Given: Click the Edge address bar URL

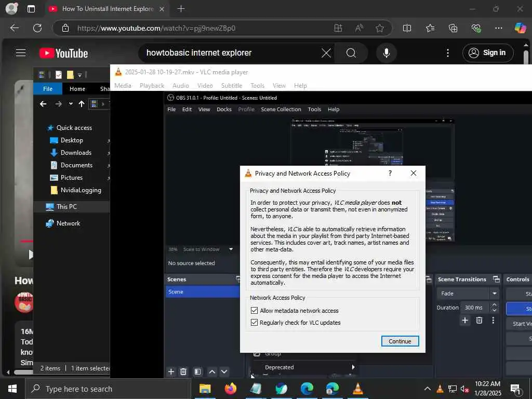Looking at the screenshot, I should (x=156, y=28).
